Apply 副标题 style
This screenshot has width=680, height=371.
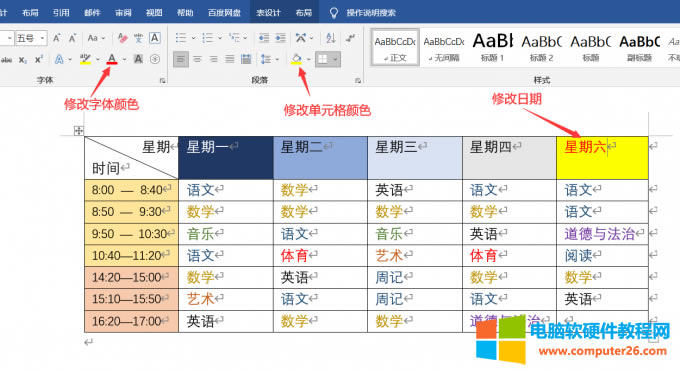pyautogui.click(x=640, y=47)
